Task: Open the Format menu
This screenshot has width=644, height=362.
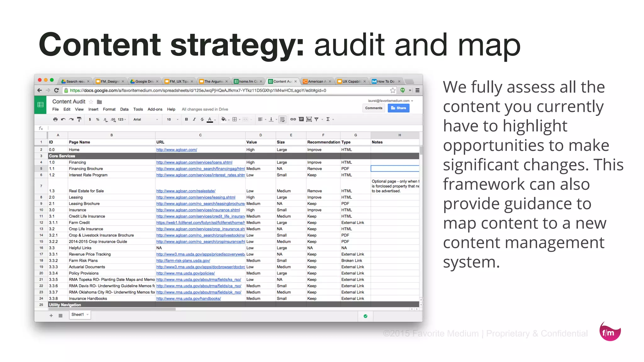Action: tap(109, 109)
